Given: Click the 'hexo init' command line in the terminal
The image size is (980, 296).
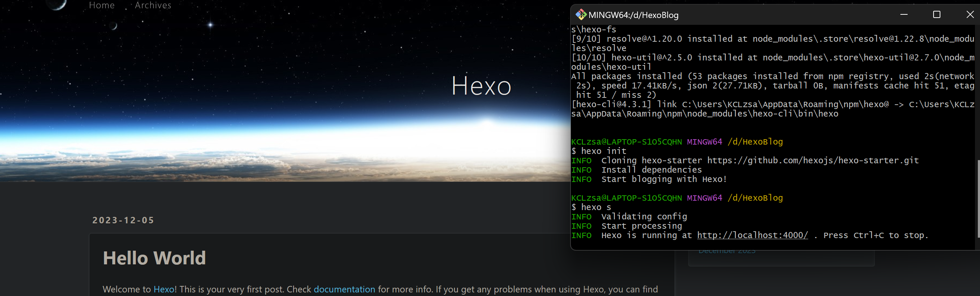Looking at the screenshot, I should tap(599, 151).
